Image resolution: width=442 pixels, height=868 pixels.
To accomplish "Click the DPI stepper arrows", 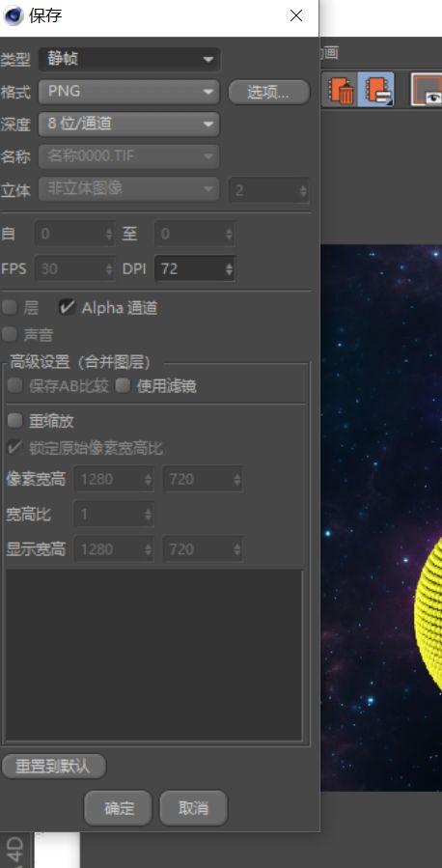I will [x=229, y=269].
